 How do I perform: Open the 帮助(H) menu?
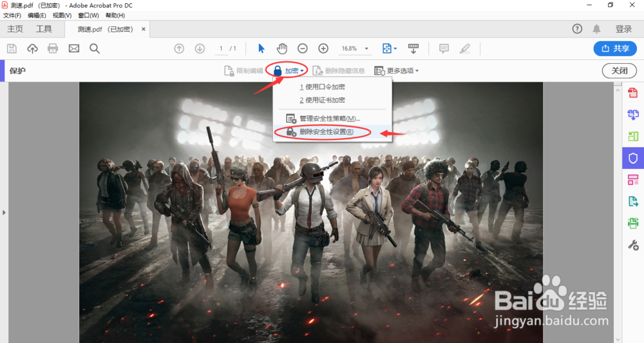(115, 15)
